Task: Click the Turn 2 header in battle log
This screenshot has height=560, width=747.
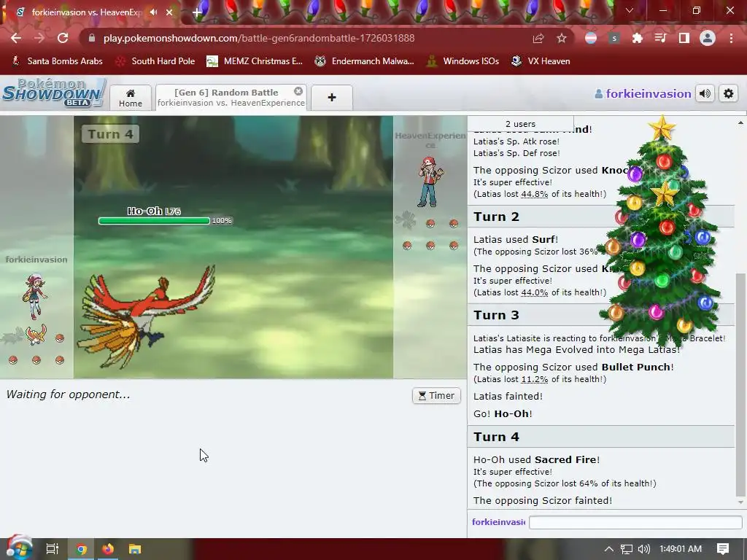Action: [x=496, y=217]
